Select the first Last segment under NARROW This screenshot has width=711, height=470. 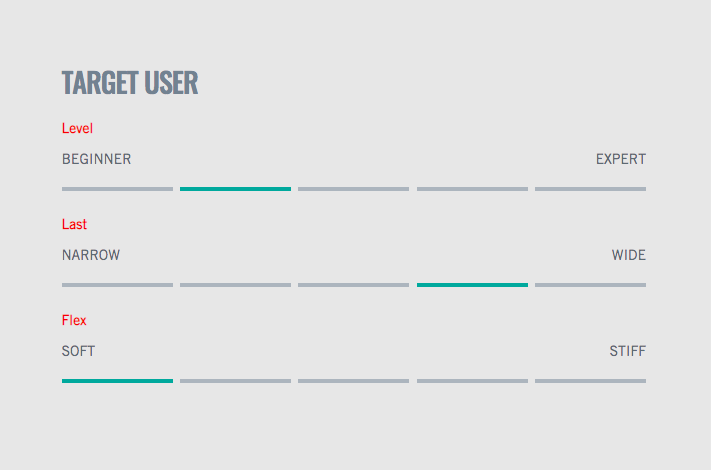pos(117,285)
